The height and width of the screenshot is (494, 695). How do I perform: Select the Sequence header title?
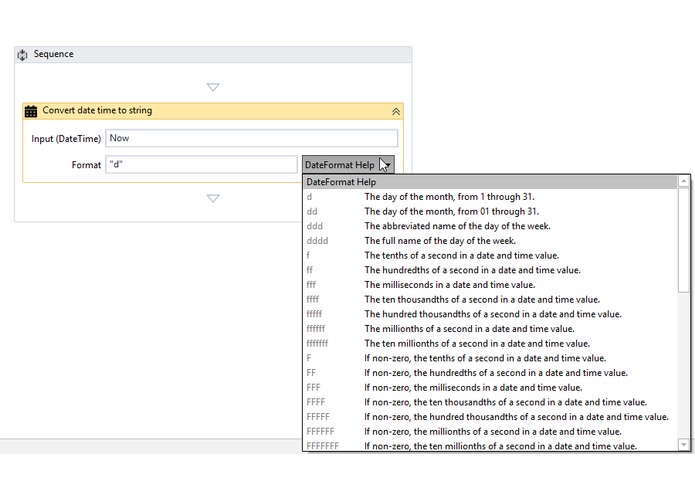click(x=54, y=54)
